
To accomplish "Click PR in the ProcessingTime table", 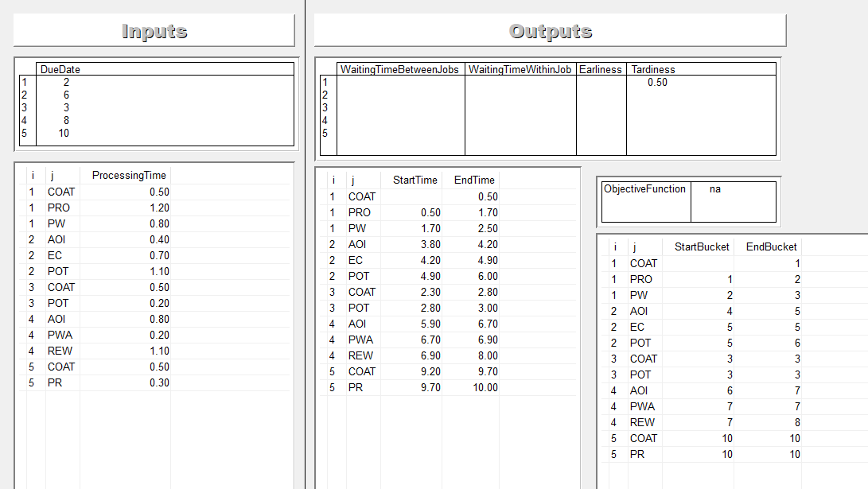I will [54, 382].
